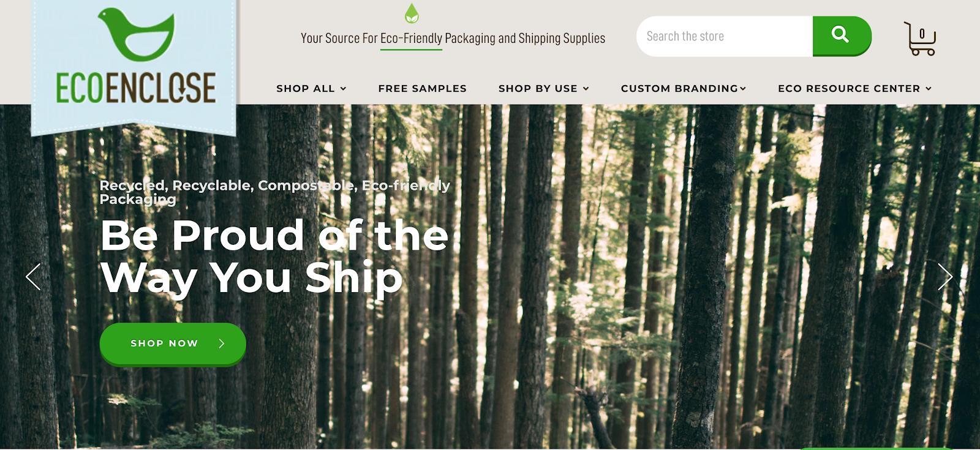Expand the Shop All dropdown chevron
Image resolution: width=980 pixels, height=450 pixels.
[343, 89]
